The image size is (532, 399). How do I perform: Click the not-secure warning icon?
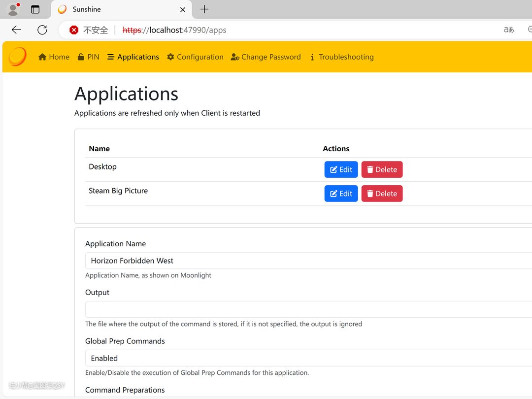pyautogui.click(x=73, y=30)
